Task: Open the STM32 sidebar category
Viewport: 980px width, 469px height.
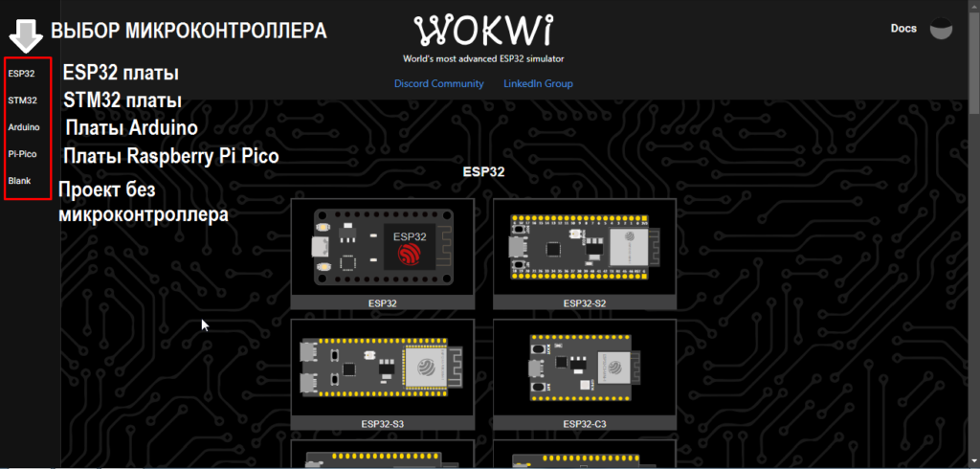Action: click(x=23, y=100)
